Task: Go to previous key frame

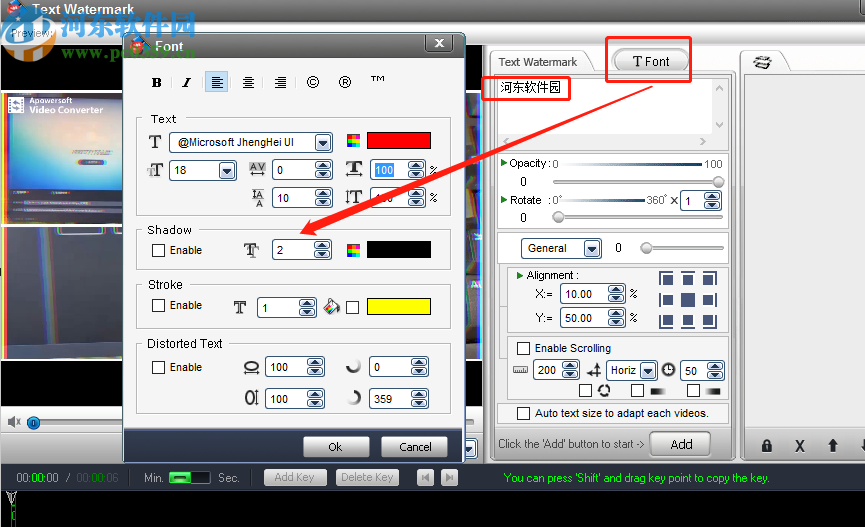Action: pos(425,477)
